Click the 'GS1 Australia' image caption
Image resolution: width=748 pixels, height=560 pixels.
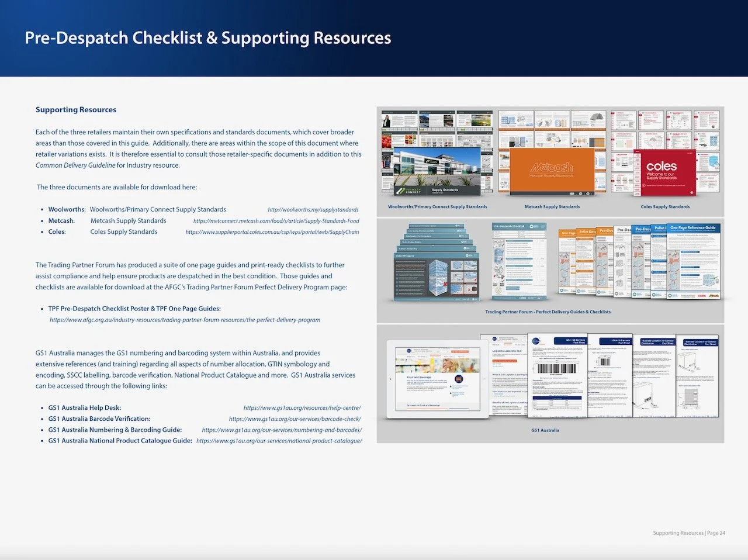click(x=545, y=431)
